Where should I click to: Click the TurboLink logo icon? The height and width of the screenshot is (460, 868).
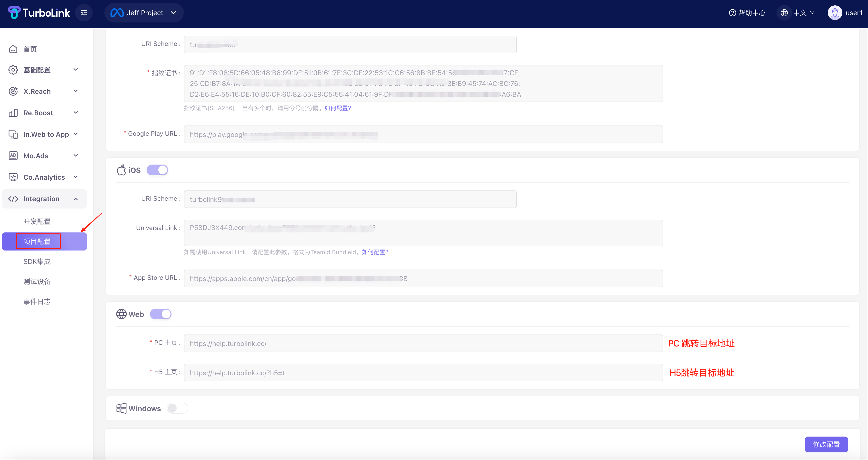pyautogui.click(x=14, y=13)
